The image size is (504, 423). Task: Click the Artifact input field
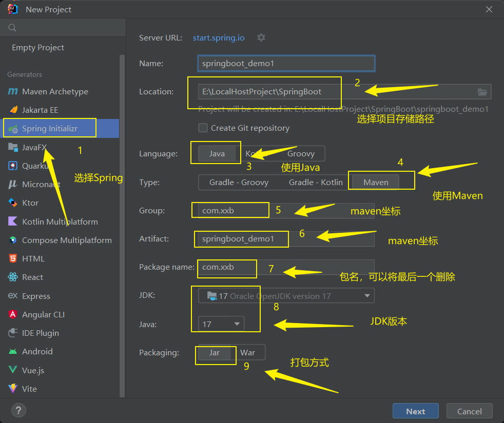pos(286,239)
